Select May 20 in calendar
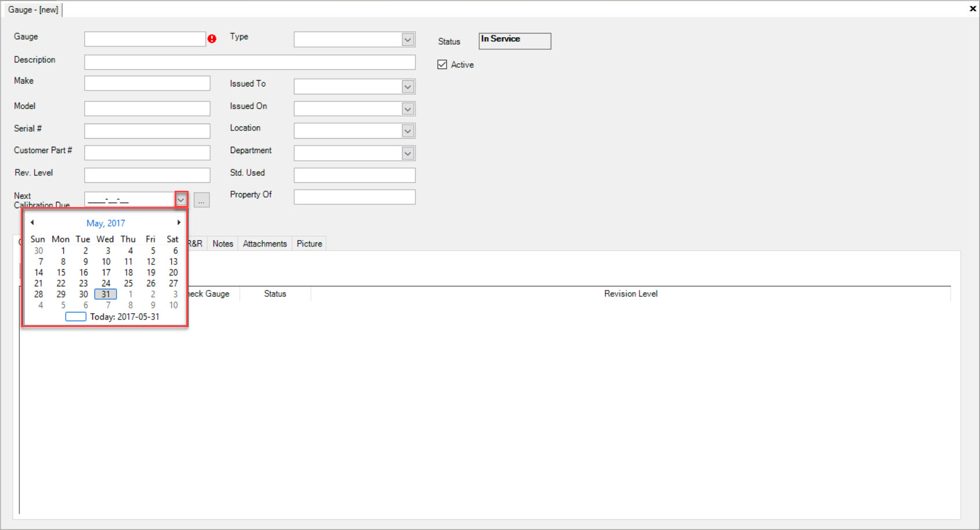Screen dimensions: 980x530 173,273
